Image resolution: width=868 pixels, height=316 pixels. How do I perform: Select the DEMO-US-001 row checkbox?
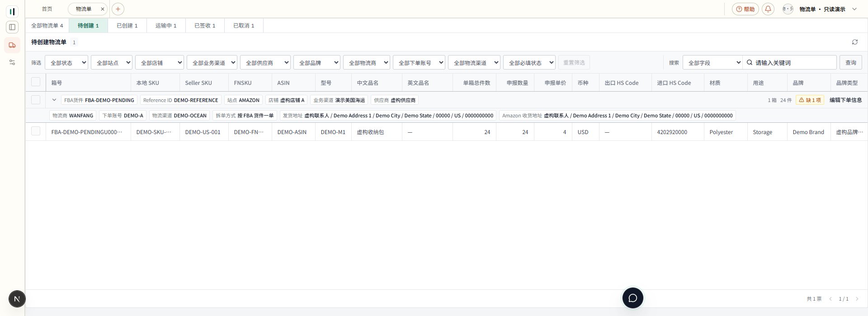click(36, 131)
